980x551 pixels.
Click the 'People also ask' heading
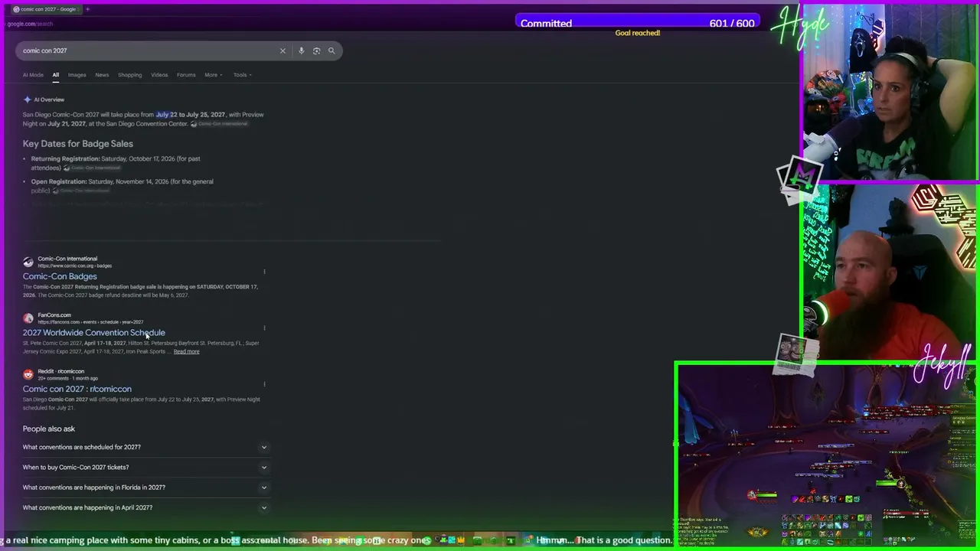[49, 429]
